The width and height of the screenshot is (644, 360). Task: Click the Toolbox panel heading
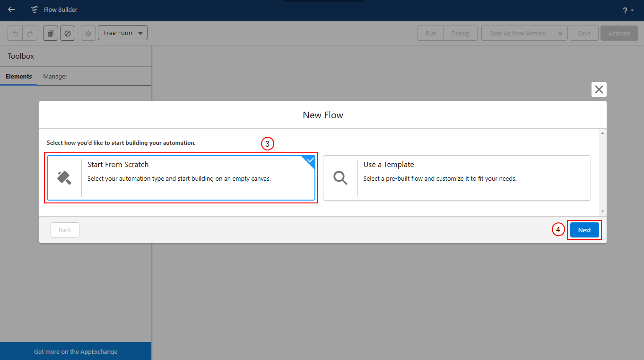coord(21,56)
